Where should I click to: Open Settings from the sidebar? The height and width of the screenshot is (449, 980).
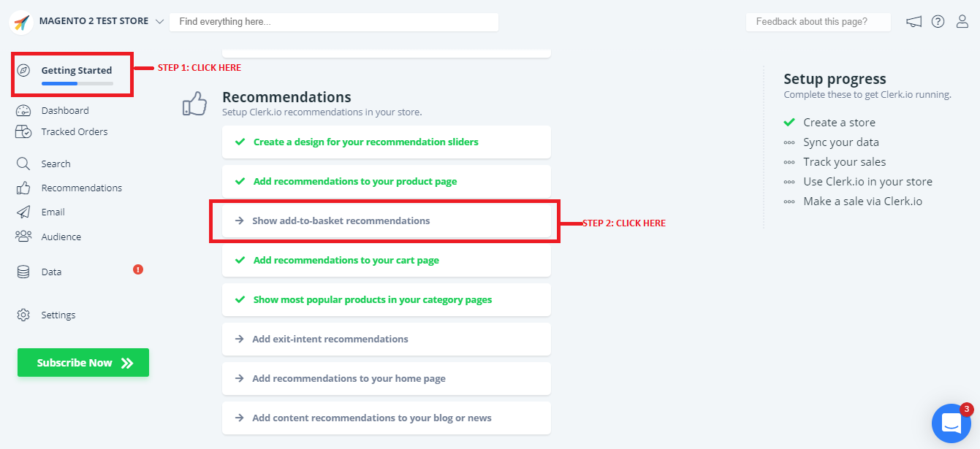point(58,315)
